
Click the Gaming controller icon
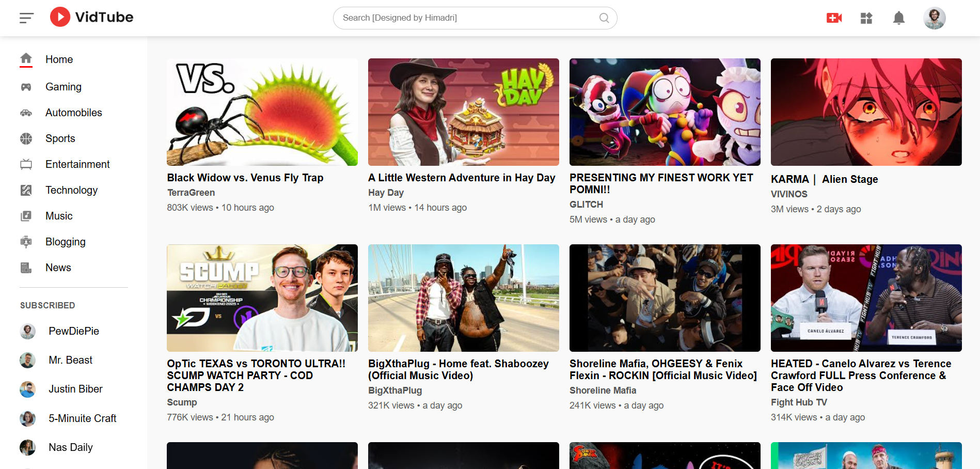26,87
